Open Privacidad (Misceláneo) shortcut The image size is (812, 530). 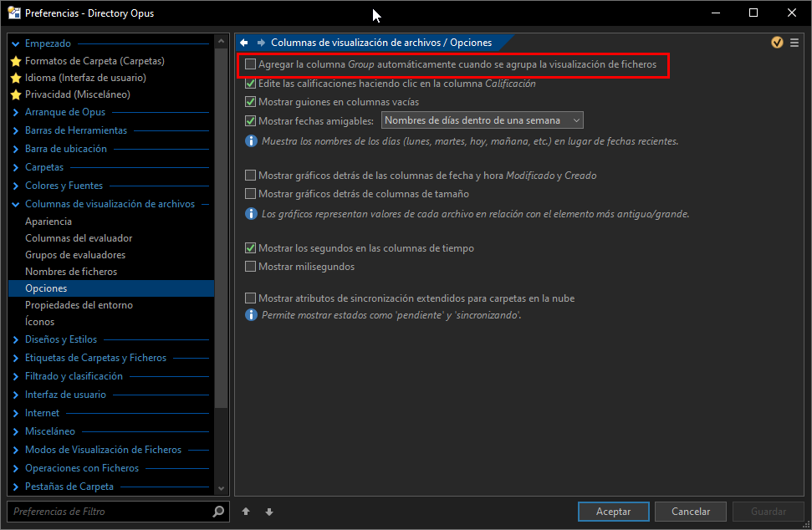click(78, 94)
